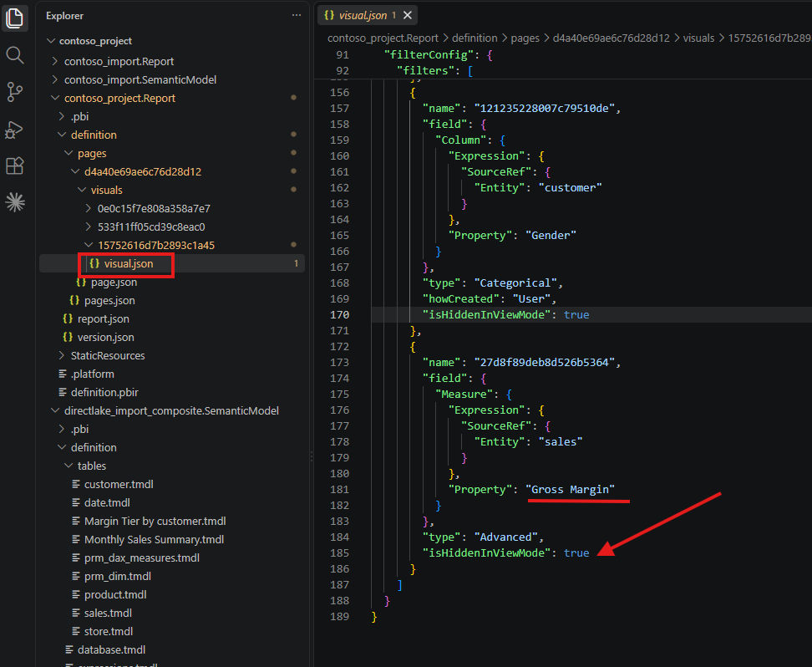
Task: Open page.json from the explorer
Action: [114, 283]
